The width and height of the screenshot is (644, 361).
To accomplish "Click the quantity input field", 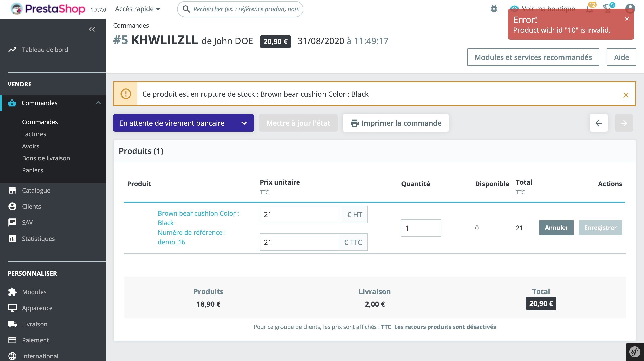I will click(x=421, y=228).
